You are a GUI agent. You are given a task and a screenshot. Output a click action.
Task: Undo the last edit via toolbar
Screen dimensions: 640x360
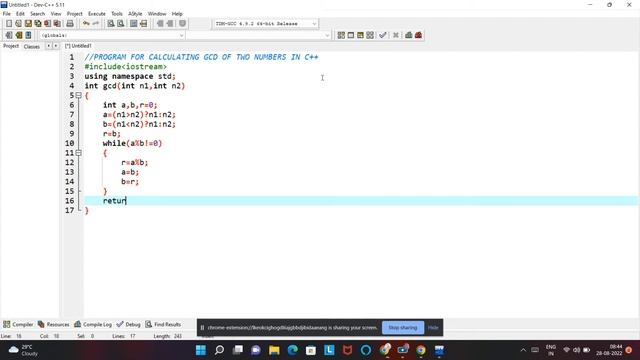coord(86,24)
